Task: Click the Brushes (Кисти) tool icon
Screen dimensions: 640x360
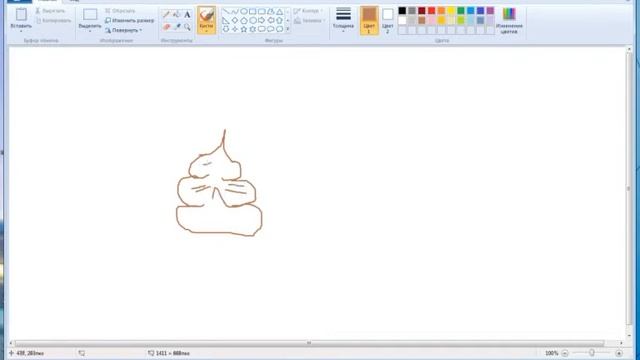Action: click(x=207, y=16)
